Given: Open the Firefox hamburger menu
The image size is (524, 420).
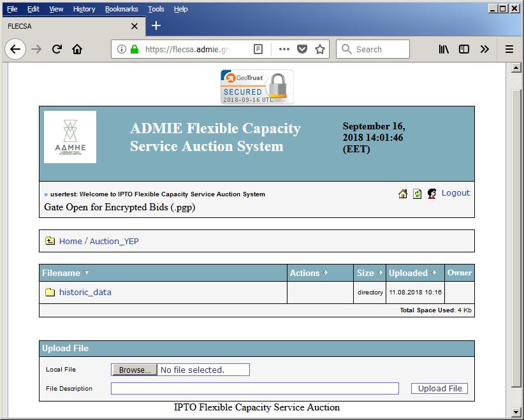Looking at the screenshot, I should click(x=509, y=50).
